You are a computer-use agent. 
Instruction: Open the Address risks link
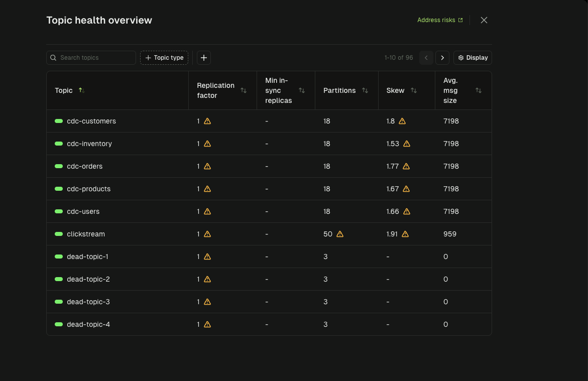[440, 20]
